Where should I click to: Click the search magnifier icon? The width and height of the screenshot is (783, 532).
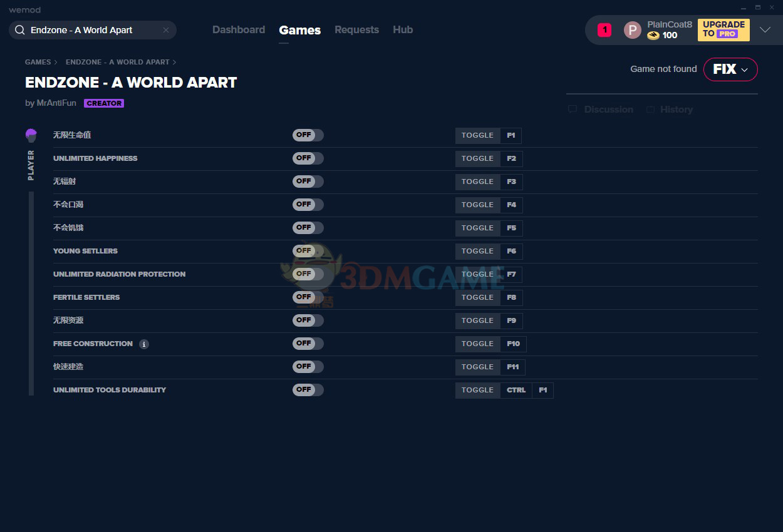tap(19, 30)
